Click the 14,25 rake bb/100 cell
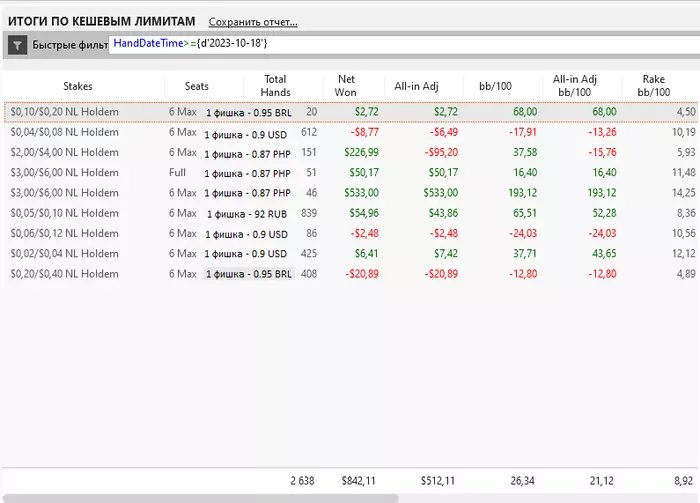Viewport: 700px width, 503px height. click(x=683, y=193)
